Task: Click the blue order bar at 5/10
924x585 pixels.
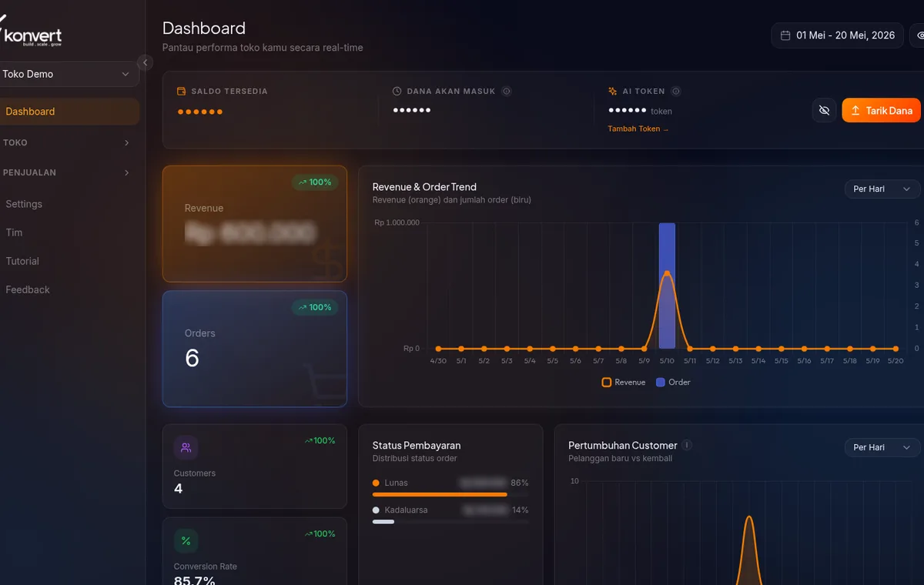Action: coord(667,286)
